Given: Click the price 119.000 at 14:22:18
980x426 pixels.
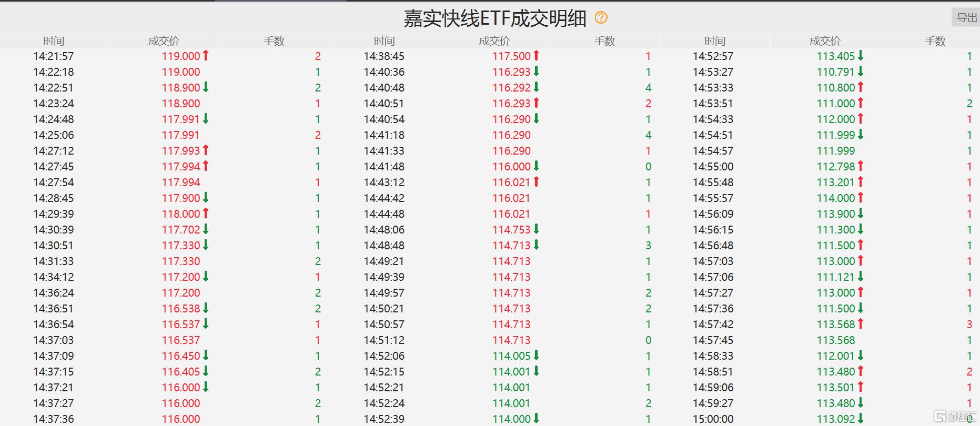Looking at the screenshot, I should click(x=181, y=72).
